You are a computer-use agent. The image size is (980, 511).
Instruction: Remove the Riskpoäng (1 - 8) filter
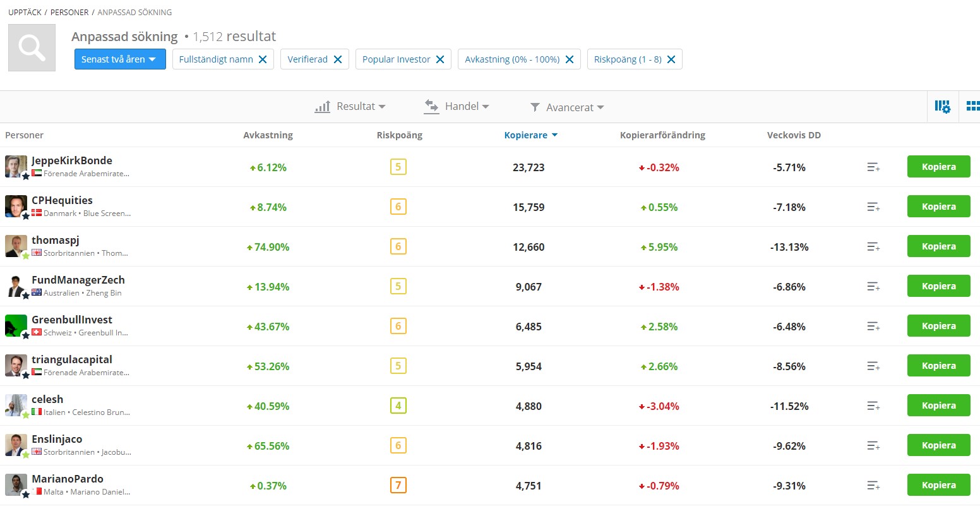coord(671,59)
